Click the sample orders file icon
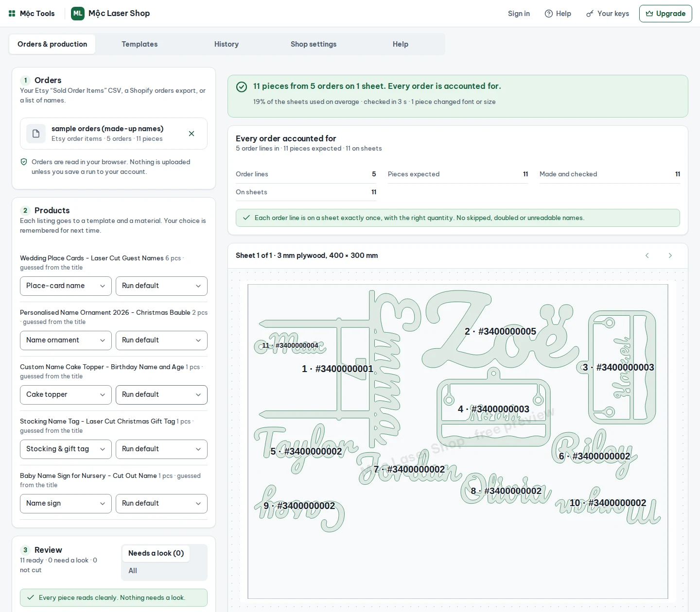 [x=36, y=134]
